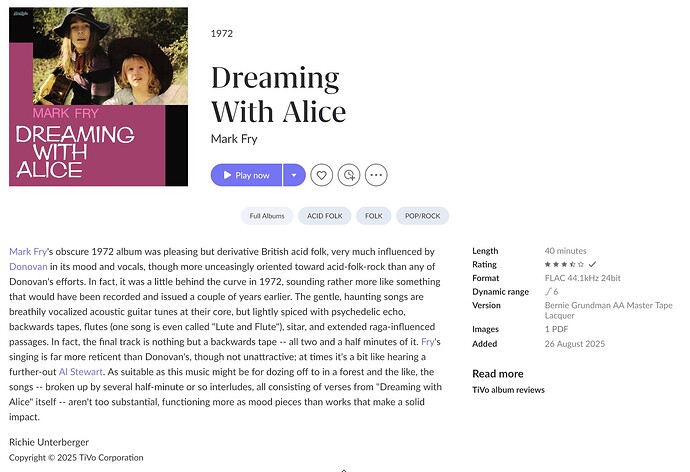Image resolution: width=690 pixels, height=472 pixels.
Task: Choose the FOLK genre tag
Action: (374, 216)
